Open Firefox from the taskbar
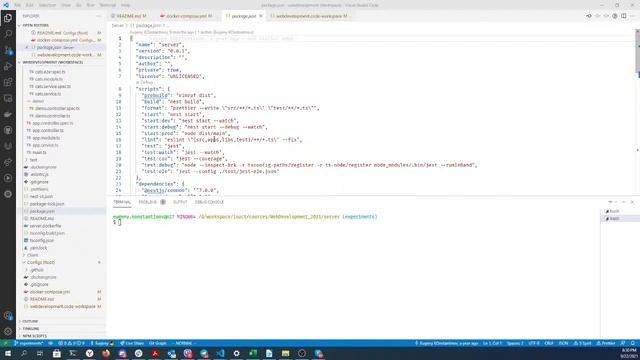The height and width of the screenshot is (360, 640). (106, 353)
